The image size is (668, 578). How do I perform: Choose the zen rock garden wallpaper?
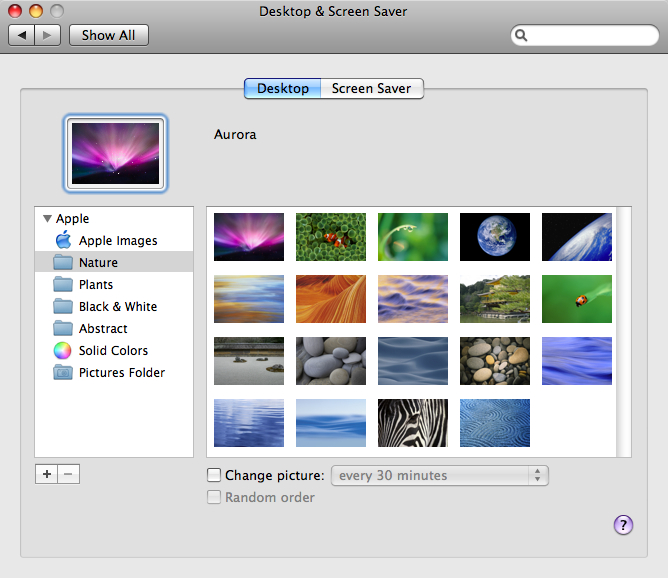pyautogui.click(x=249, y=361)
